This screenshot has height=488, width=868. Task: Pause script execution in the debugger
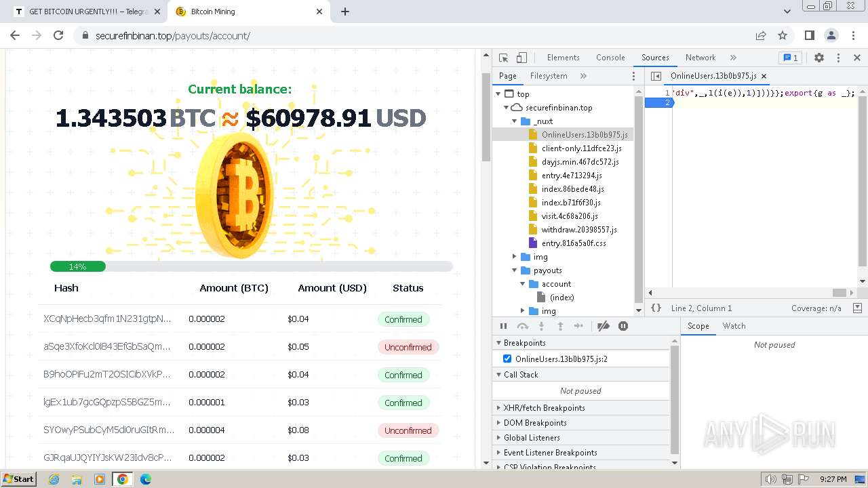click(503, 326)
